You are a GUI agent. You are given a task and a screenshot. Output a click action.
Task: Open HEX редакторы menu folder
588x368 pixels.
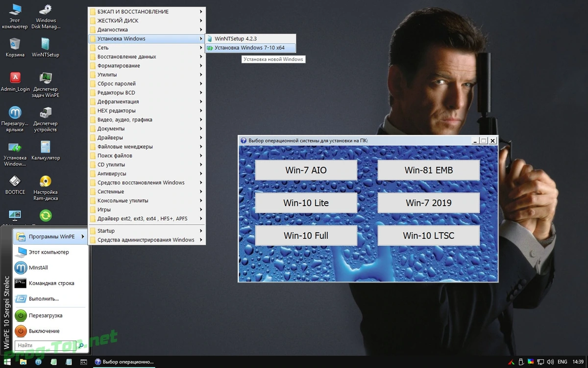tap(147, 110)
